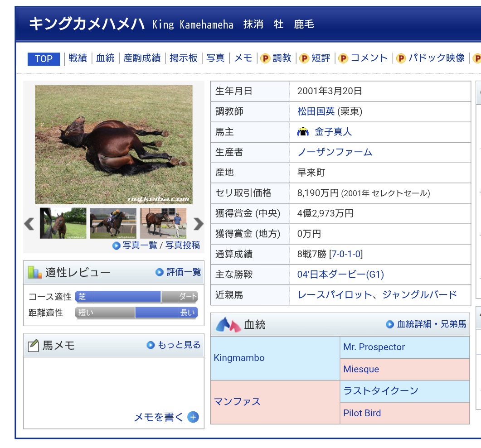
Task: Click the メモを書く link
Action: [x=159, y=417]
